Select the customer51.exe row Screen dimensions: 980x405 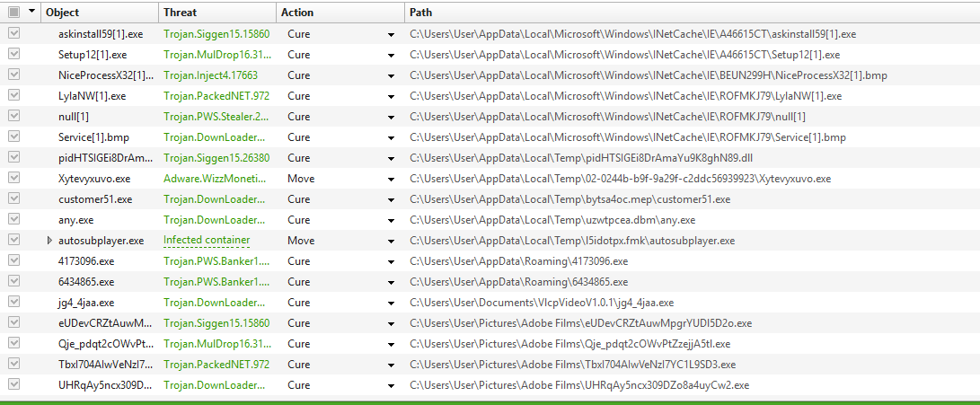coord(94,199)
